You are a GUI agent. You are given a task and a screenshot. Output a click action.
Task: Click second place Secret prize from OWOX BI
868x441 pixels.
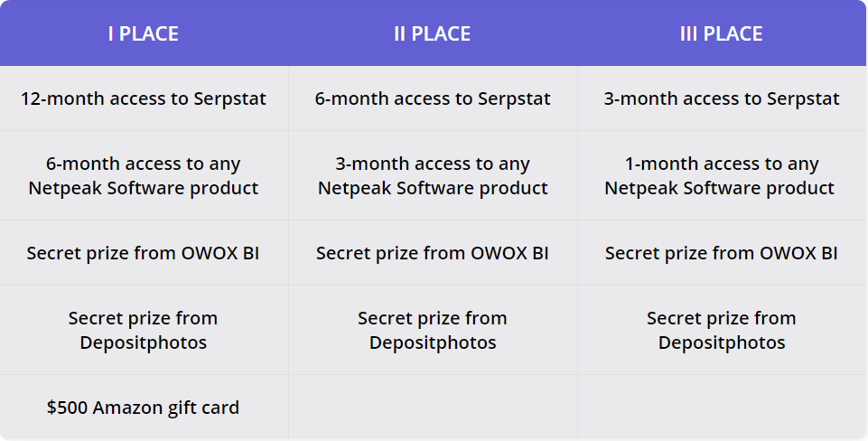pos(433,253)
